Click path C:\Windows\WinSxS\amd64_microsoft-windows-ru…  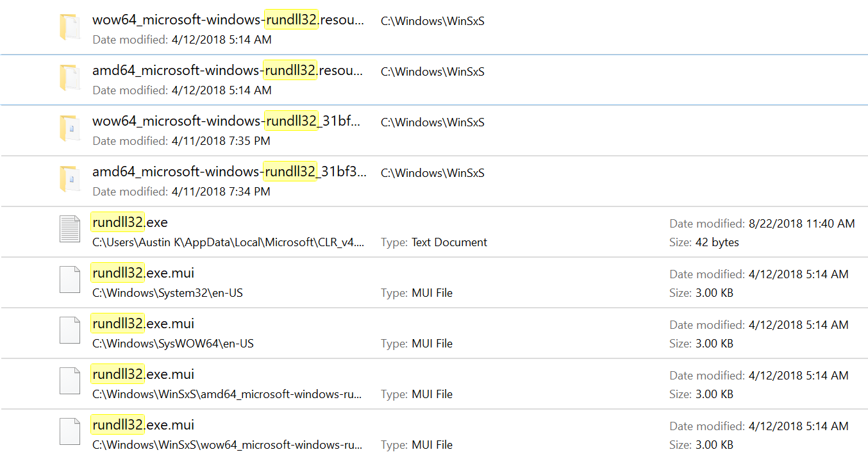pyautogui.click(x=228, y=394)
